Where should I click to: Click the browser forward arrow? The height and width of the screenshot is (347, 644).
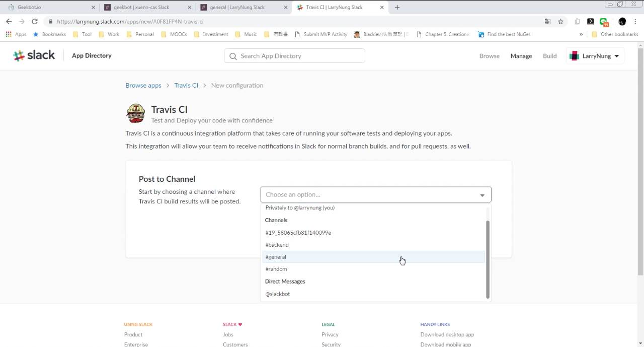22,22
